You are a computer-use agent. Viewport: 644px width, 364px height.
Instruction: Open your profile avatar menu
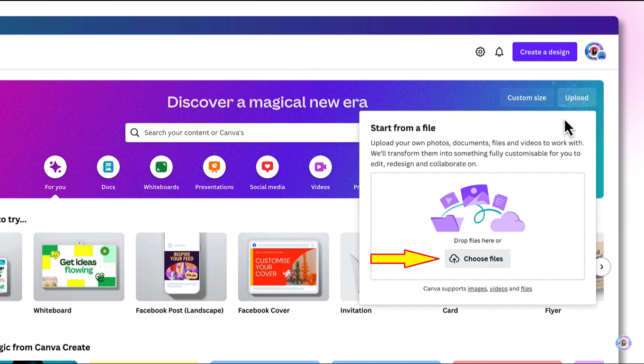[595, 52]
